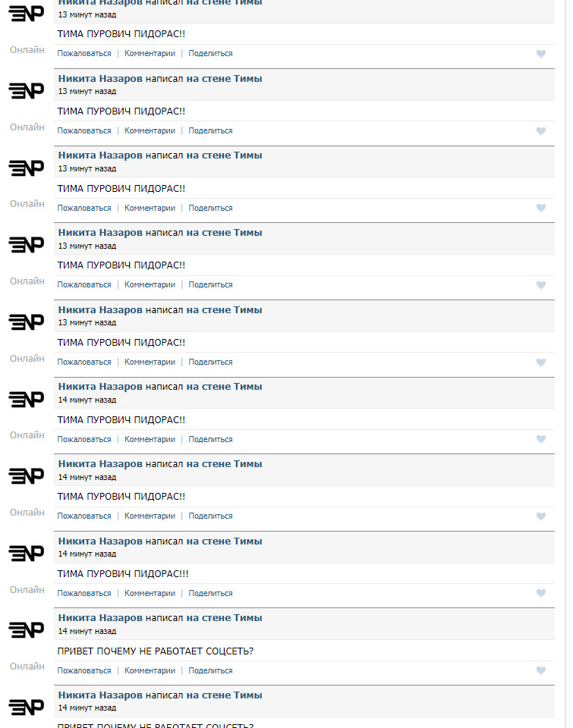Click avatar of the bottom cut-off post
Viewport: 573px width, 728px height.
pyautogui.click(x=27, y=707)
